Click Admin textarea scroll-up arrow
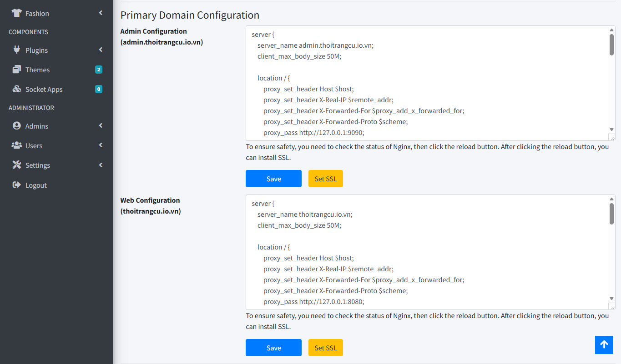 click(611, 30)
